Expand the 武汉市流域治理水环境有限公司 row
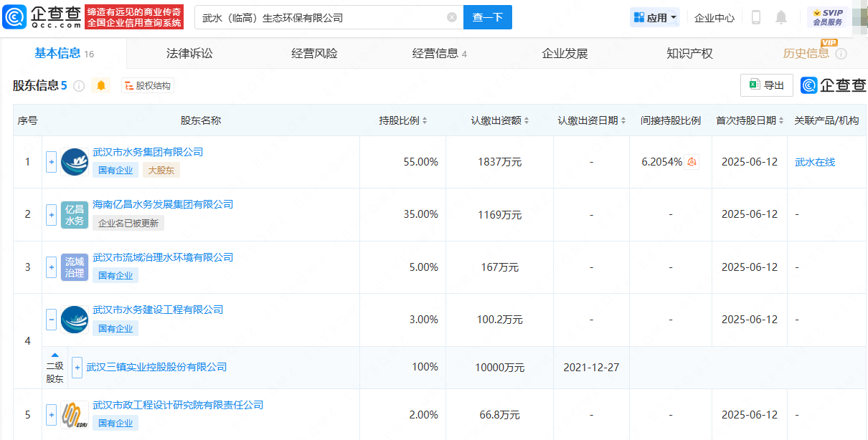The width and height of the screenshot is (868, 440). pos(51,267)
